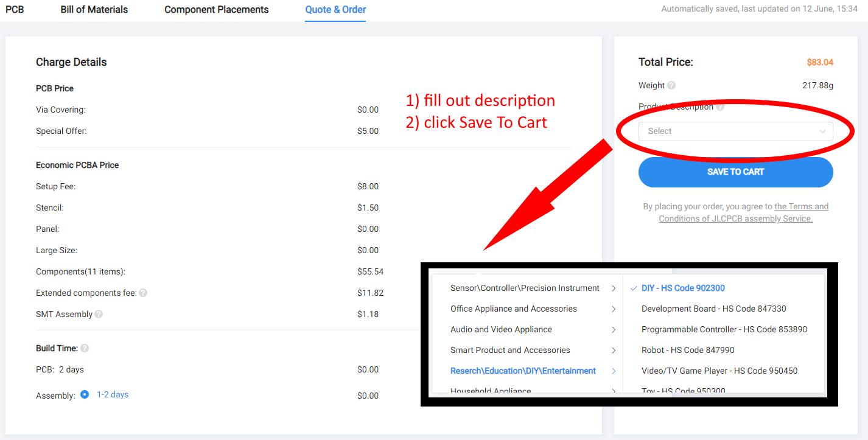Switch to the PCB tab

[15, 10]
